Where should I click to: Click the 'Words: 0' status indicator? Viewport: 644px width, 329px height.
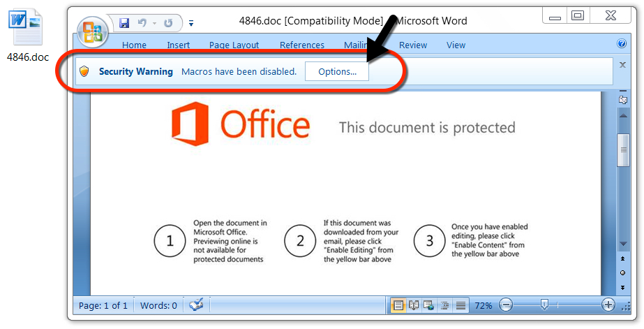click(x=158, y=305)
